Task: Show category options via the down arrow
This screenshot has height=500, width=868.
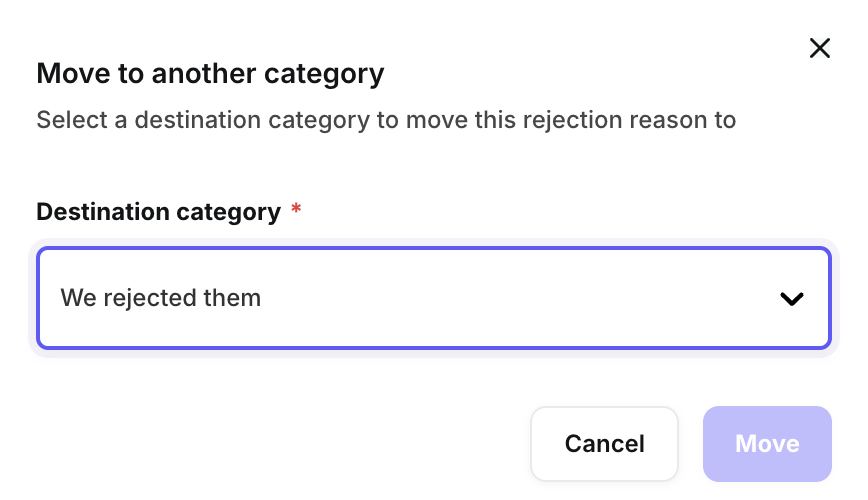Action: coord(792,298)
